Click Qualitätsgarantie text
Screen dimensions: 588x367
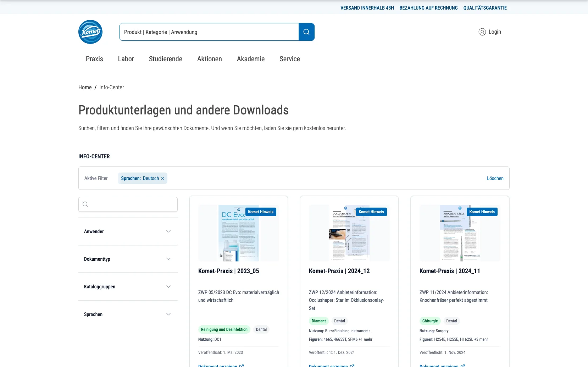click(x=485, y=8)
